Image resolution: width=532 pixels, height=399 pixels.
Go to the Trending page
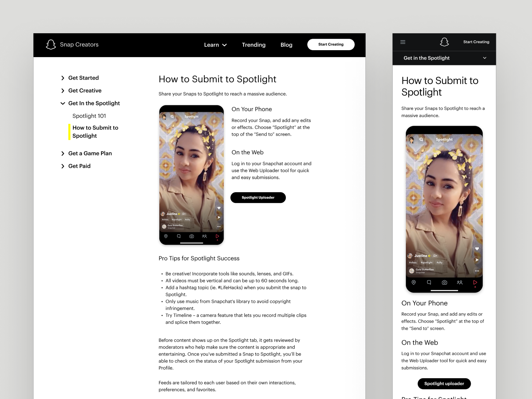pyautogui.click(x=254, y=45)
